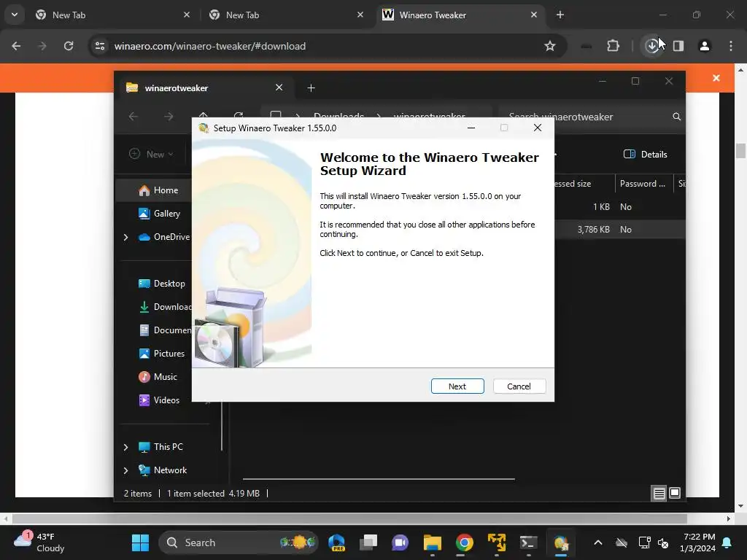Open weather widget showing 43°F Cloudy
747x560 pixels.
pyautogui.click(x=39, y=542)
